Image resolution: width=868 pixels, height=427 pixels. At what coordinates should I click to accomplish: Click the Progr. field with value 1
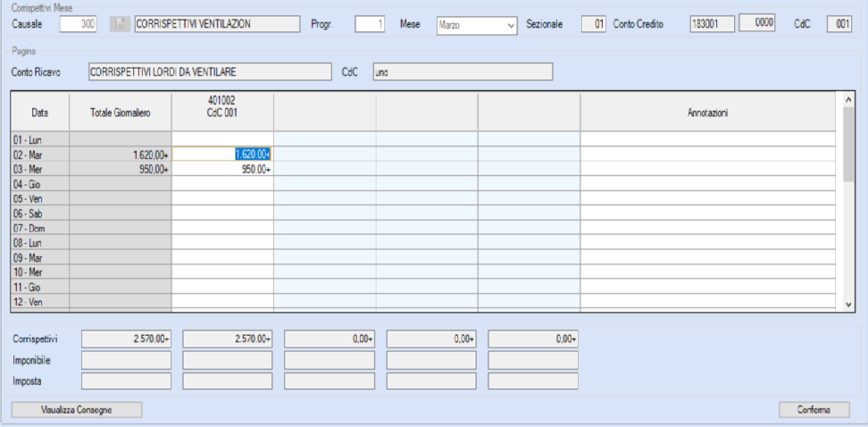[370, 24]
